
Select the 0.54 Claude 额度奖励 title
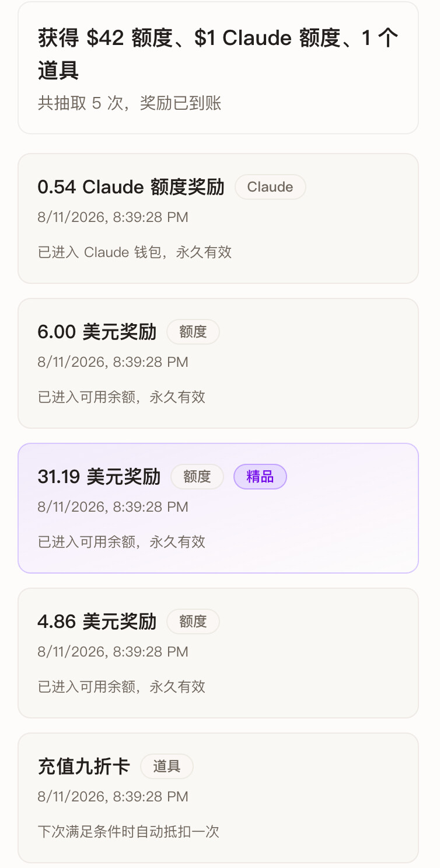pyautogui.click(x=131, y=187)
